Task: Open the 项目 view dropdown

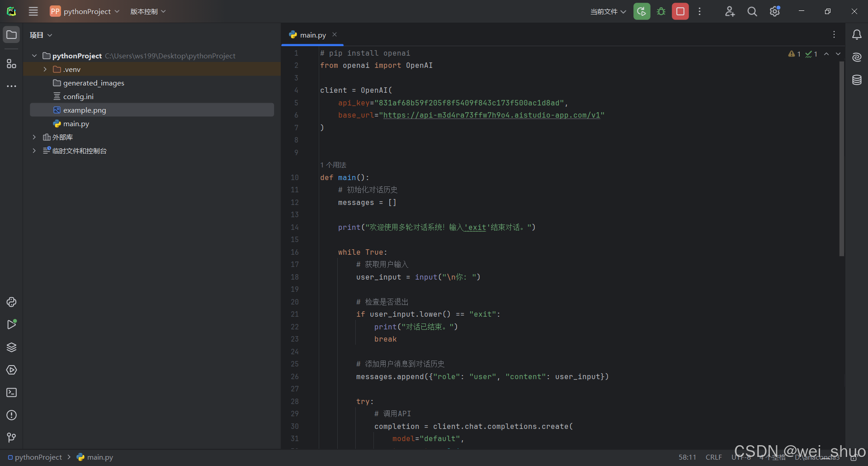Action: pyautogui.click(x=41, y=35)
